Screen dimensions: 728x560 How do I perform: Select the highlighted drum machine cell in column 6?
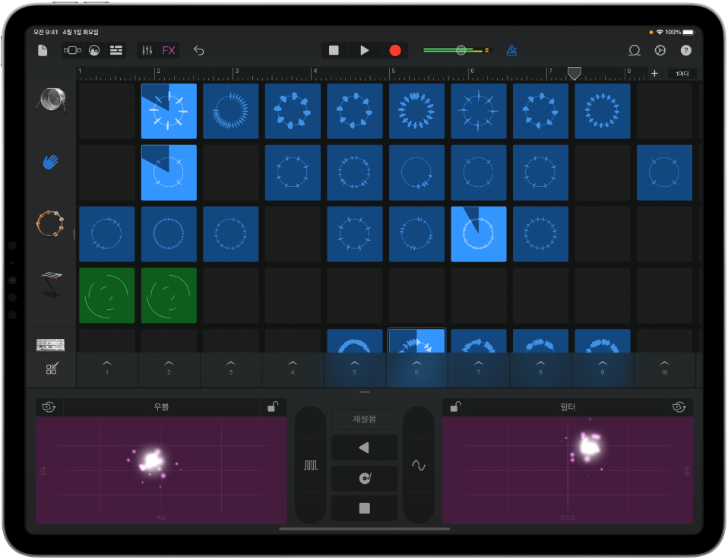tap(416, 341)
